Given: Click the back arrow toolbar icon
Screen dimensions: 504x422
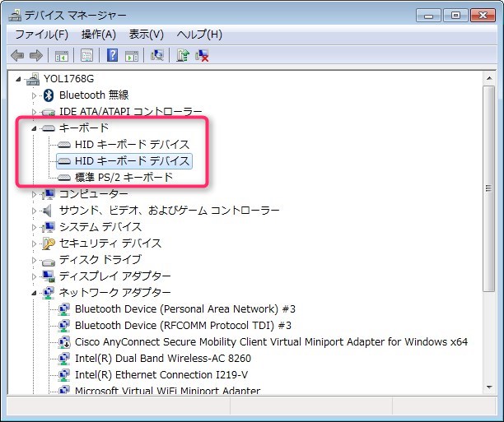Looking at the screenshot, I should (x=17, y=55).
